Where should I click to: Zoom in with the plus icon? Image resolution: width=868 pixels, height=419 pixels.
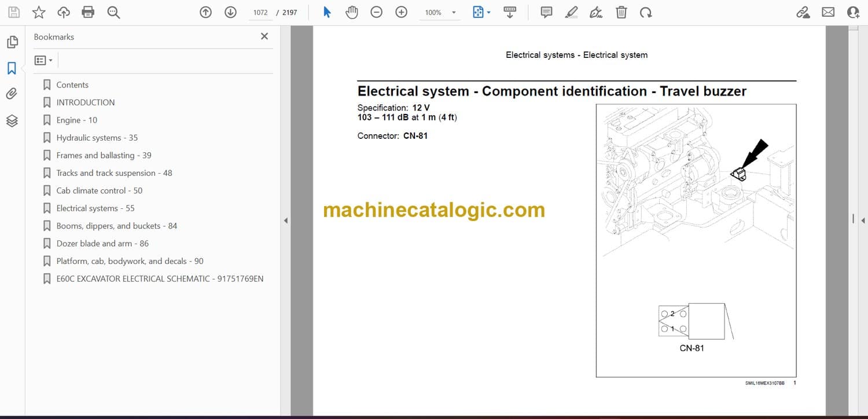coord(401,12)
